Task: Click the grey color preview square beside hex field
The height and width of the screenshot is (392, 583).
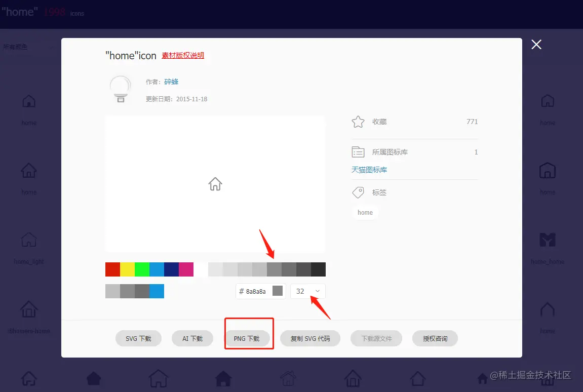Action: pos(278,291)
